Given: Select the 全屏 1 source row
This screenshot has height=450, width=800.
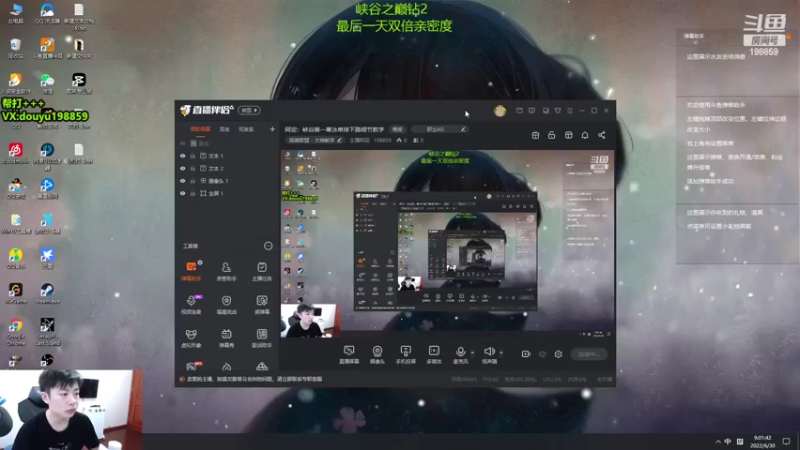Looking at the screenshot, I should coord(227,193).
